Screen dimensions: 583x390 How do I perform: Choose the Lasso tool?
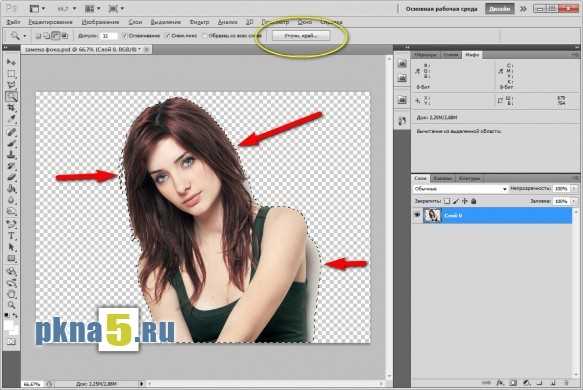tap(12, 85)
